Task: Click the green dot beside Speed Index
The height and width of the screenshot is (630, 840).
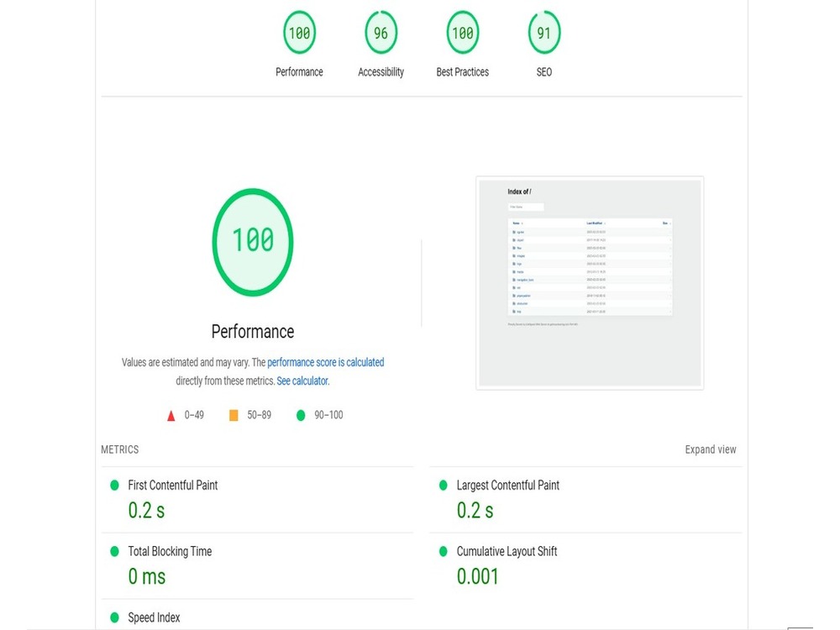Action: pyautogui.click(x=114, y=617)
